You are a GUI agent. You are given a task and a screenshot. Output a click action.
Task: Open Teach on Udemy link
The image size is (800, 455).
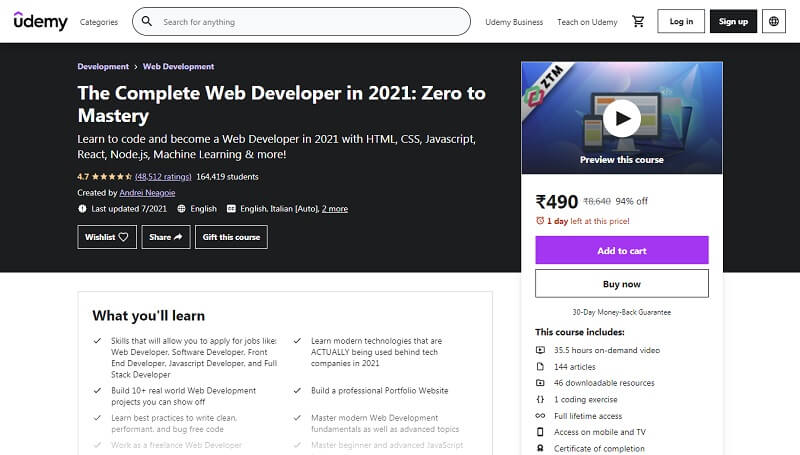[587, 22]
